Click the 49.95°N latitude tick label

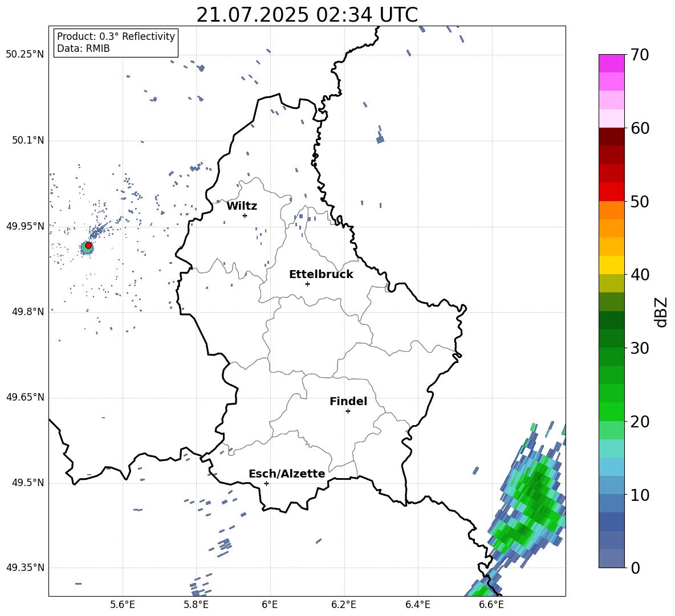25,226
